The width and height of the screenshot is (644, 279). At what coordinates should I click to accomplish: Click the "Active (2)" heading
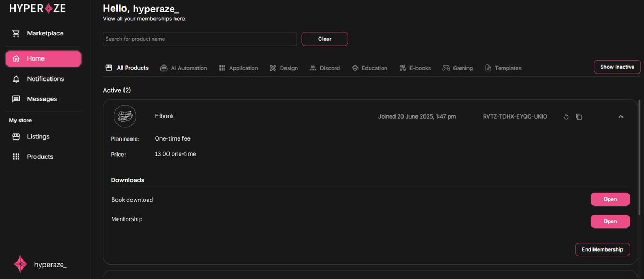tap(117, 90)
